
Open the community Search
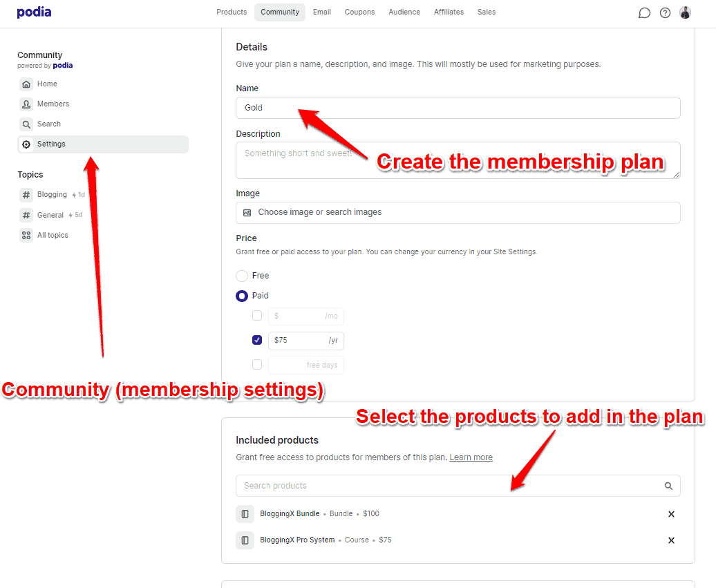(x=50, y=124)
